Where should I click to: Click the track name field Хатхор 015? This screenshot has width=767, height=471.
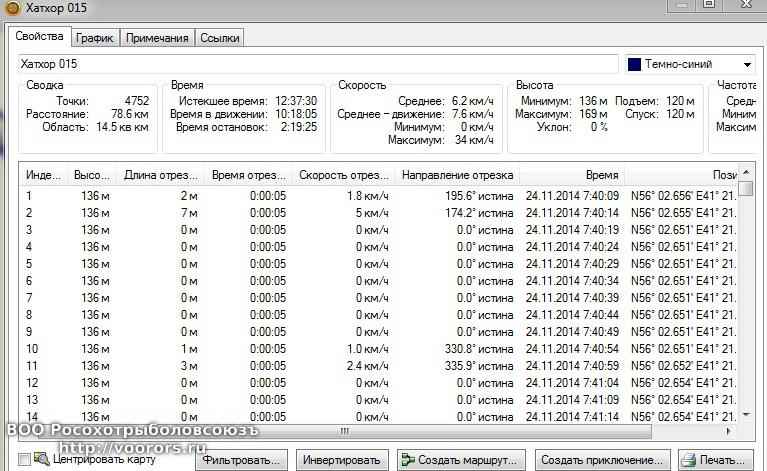click(x=318, y=64)
